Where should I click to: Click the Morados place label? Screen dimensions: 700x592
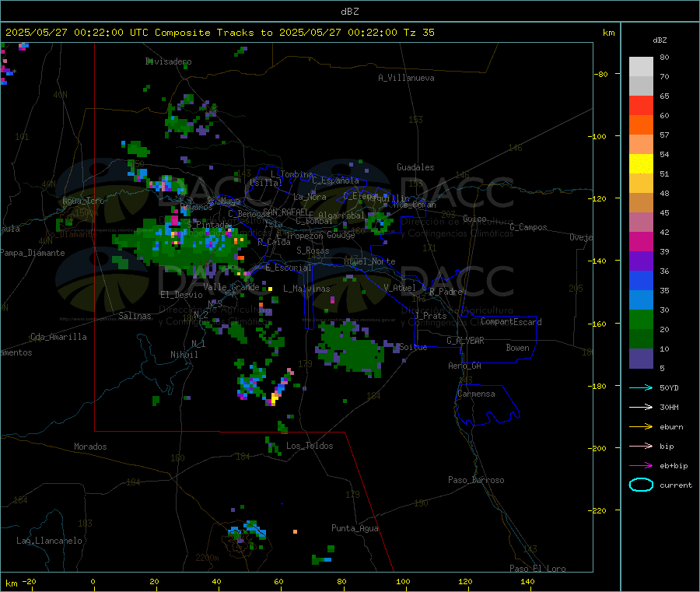[90, 447]
